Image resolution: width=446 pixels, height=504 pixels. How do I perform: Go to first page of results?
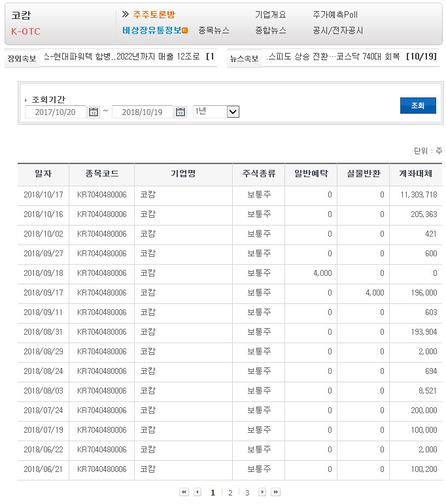(184, 492)
